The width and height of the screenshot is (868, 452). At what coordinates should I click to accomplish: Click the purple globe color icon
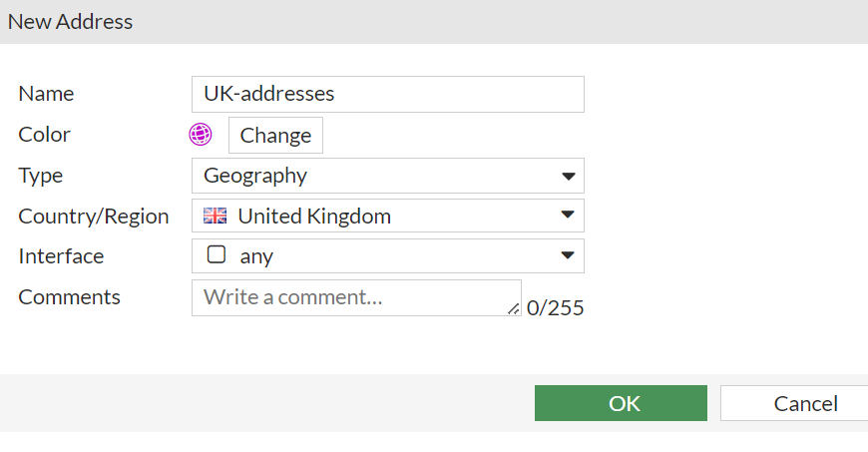pyautogui.click(x=201, y=135)
